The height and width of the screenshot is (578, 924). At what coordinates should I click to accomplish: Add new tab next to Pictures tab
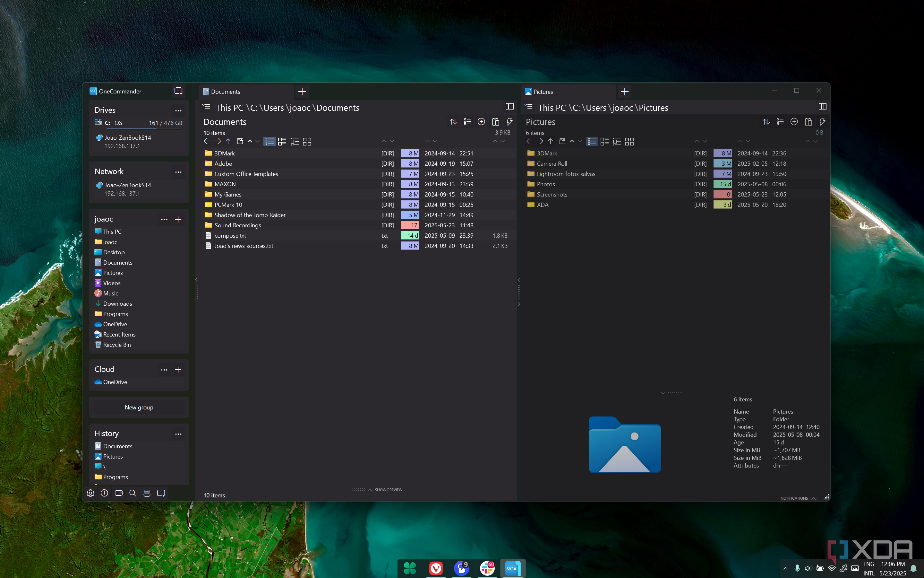tap(625, 92)
